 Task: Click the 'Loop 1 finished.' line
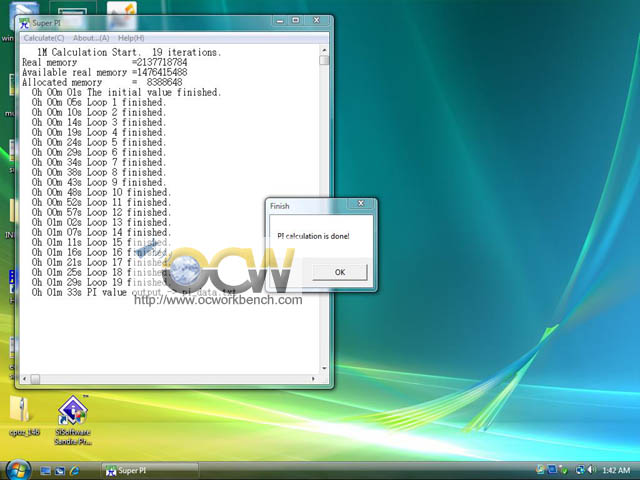99,102
